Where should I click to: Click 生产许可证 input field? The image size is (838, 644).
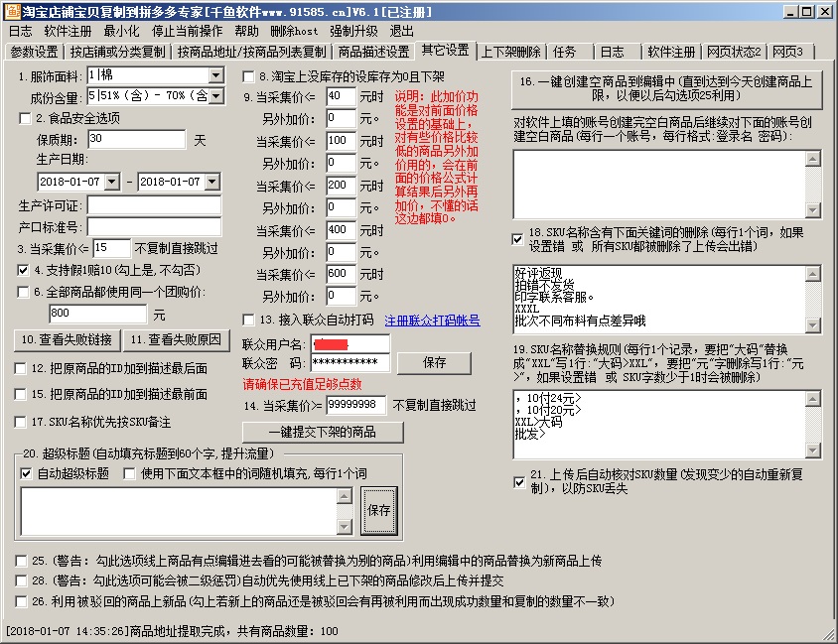click(155, 205)
